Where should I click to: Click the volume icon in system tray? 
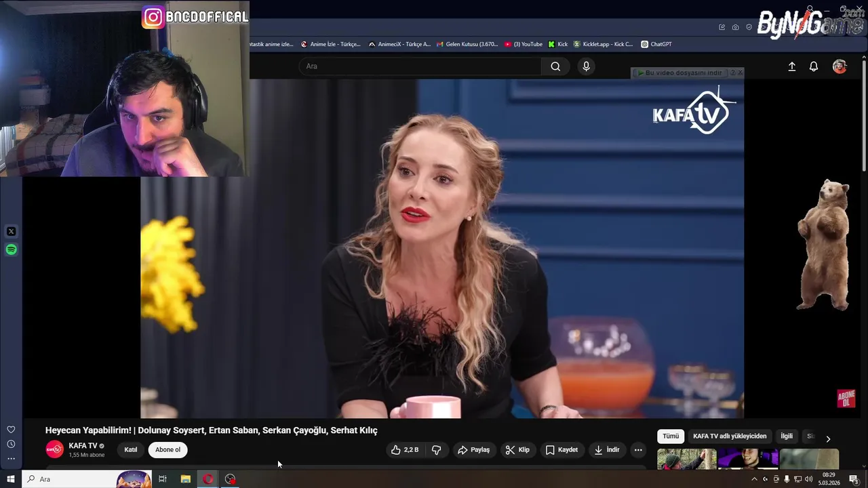[x=808, y=479]
